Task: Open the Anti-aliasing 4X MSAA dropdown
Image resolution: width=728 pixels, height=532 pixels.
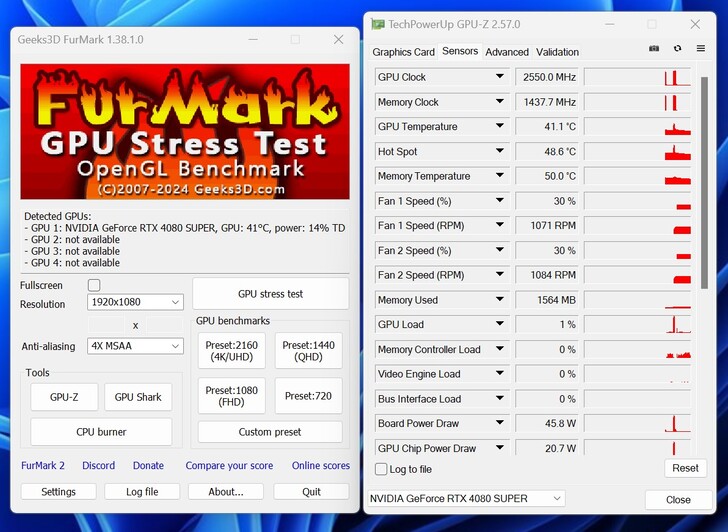Action: click(134, 346)
